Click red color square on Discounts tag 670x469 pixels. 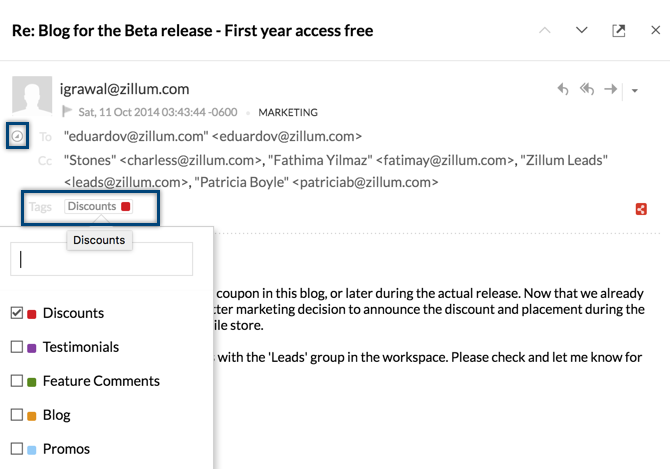[126, 207]
